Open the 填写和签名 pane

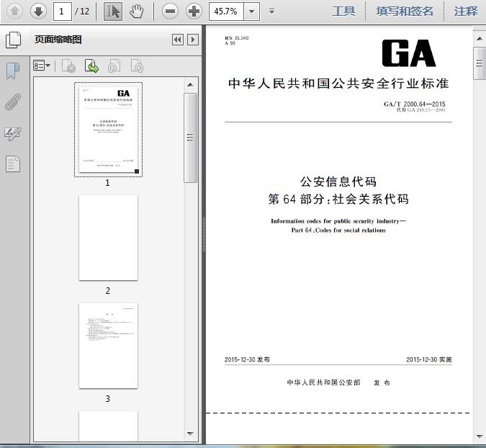[405, 12]
